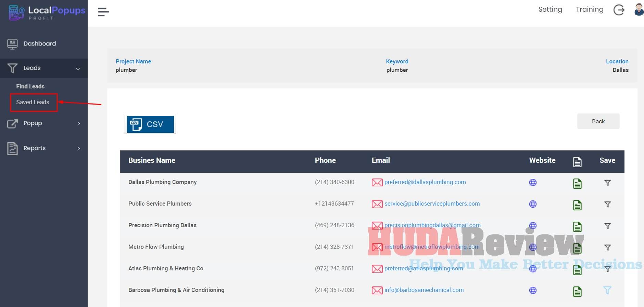Select phone number (214) 340-6300
Viewport: 644px width, 307px height.
tap(334, 182)
